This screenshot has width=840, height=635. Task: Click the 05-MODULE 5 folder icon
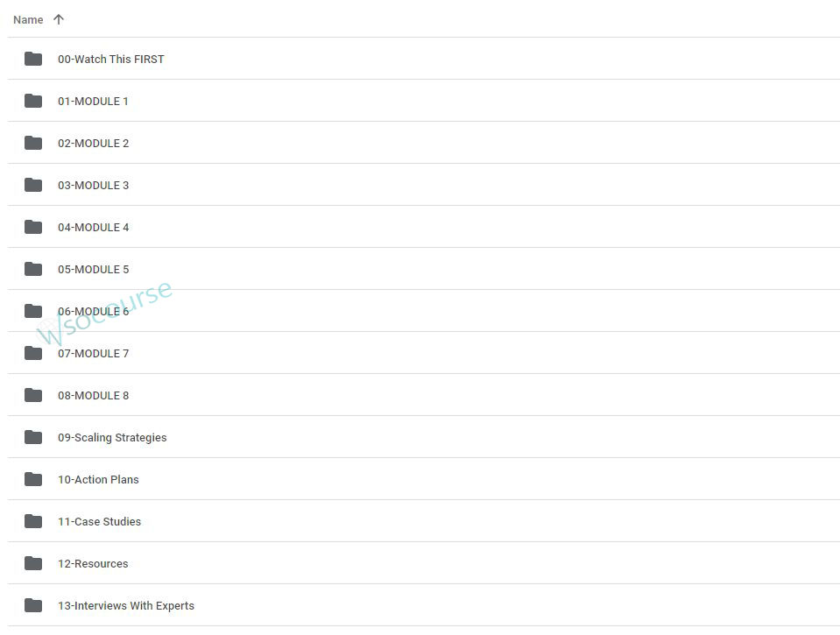point(33,269)
